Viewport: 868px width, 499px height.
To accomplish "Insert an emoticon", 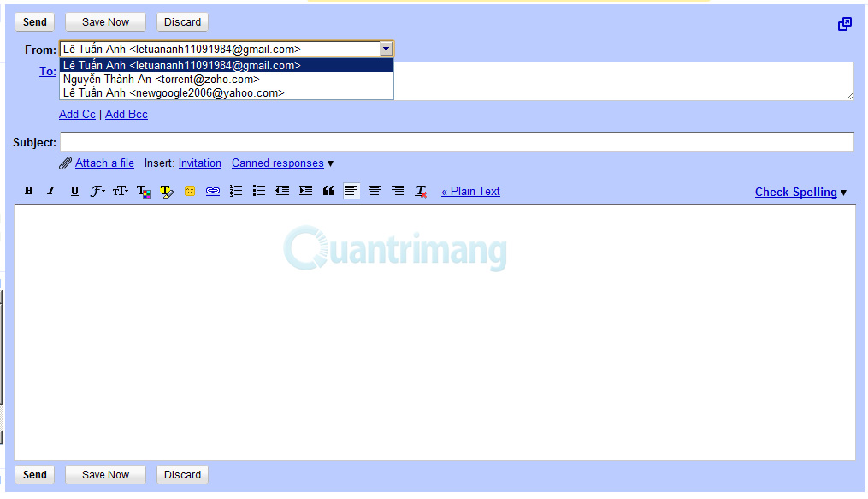I will 190,191.
